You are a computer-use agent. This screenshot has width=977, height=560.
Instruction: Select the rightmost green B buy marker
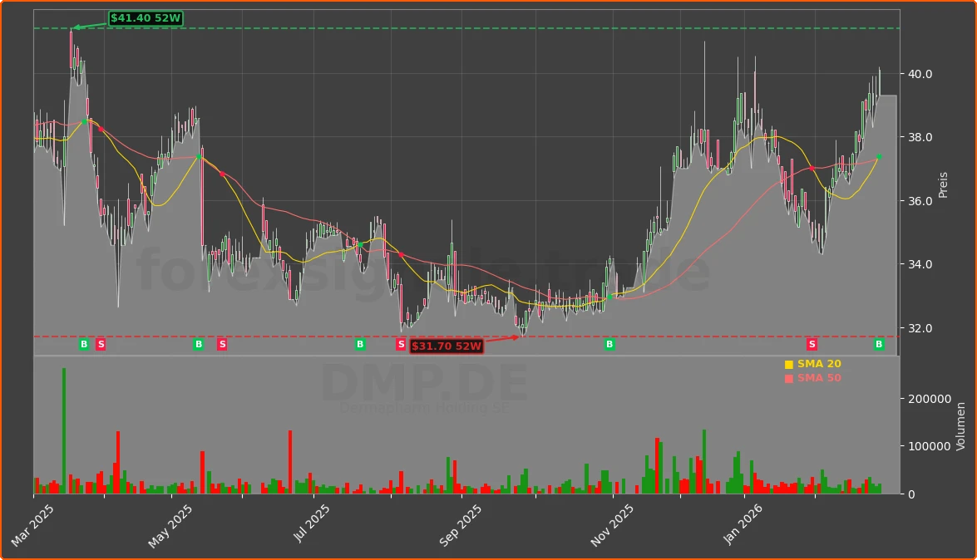(x=877, y=344)
